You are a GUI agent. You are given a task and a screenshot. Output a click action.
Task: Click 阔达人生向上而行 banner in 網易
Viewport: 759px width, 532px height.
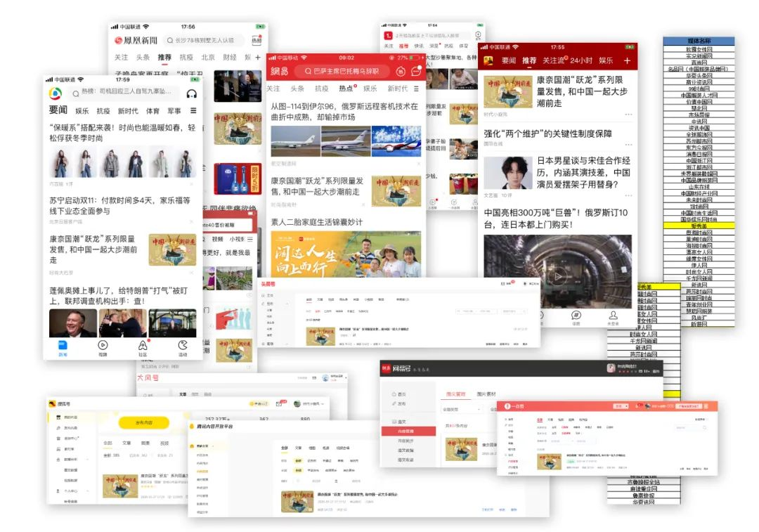pos(346,254)
